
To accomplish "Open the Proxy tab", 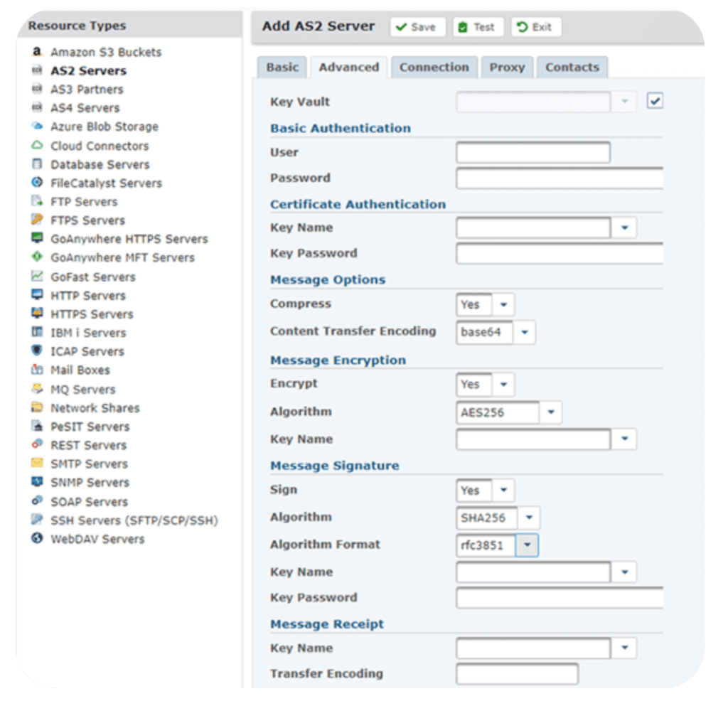I will coord(507,67).
